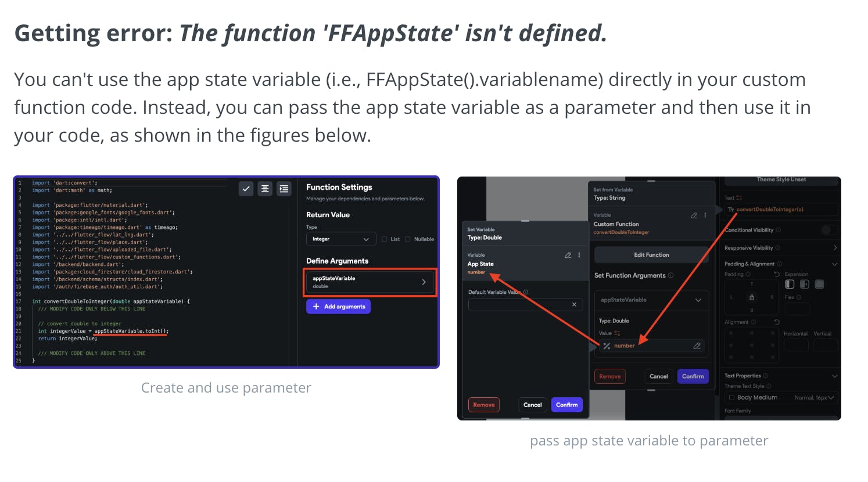
Task: Clear Default Variable Value with X icon
Action: 574,304
